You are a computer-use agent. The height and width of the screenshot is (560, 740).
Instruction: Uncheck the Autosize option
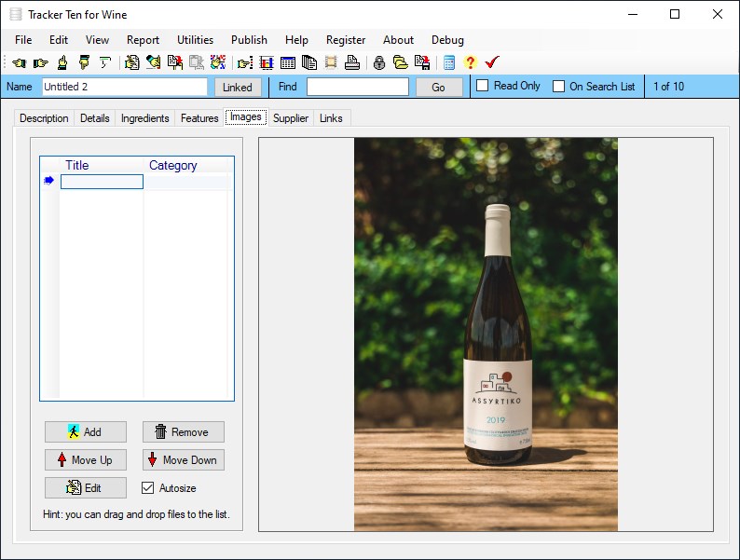(147, 487)
